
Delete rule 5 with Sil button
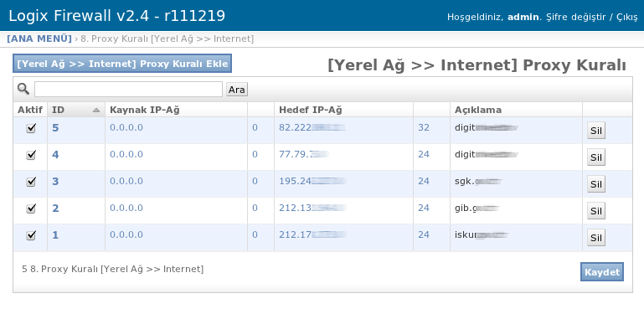click(596, 131)
